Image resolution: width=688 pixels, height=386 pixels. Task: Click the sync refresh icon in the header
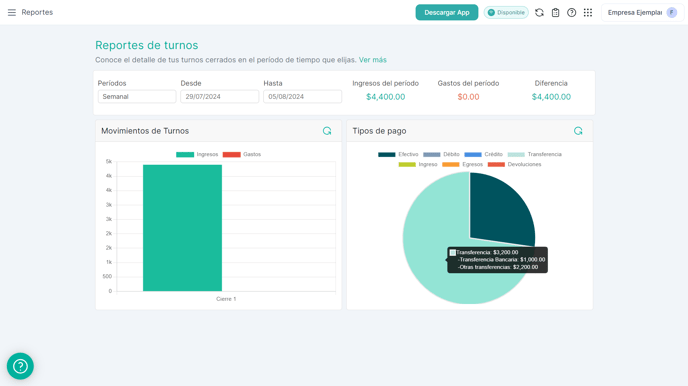[539, 12]
